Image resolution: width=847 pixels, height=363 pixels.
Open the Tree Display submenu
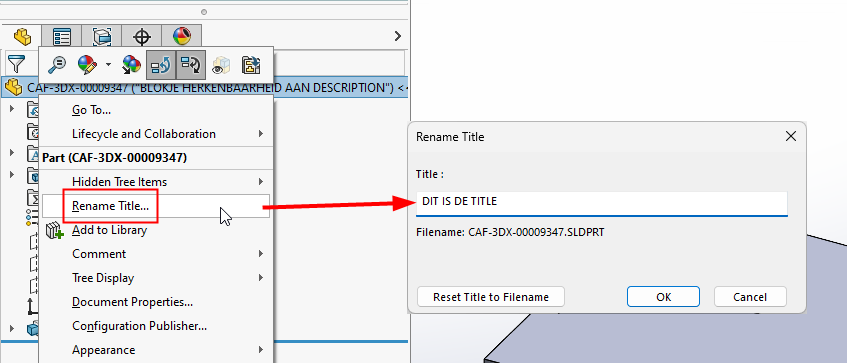coord(156,278)
